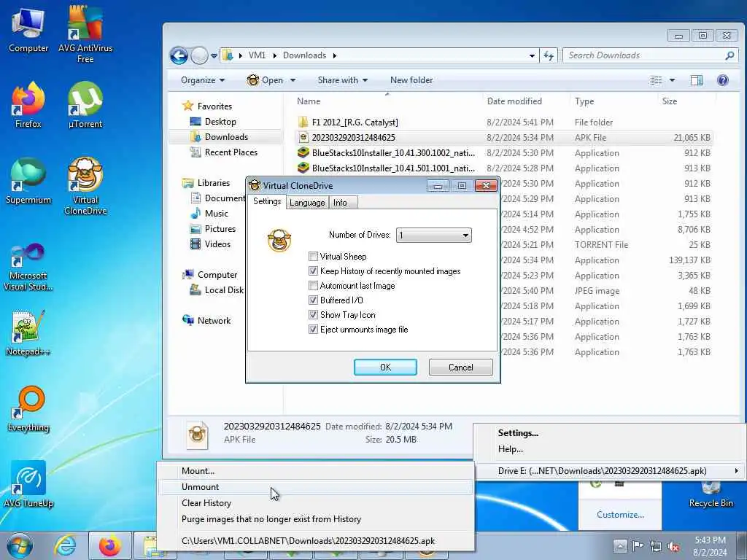This screenshot has height=560, width=747.
Task: Toggle the Explorer preview pane icon
Action: pos(697,80)
